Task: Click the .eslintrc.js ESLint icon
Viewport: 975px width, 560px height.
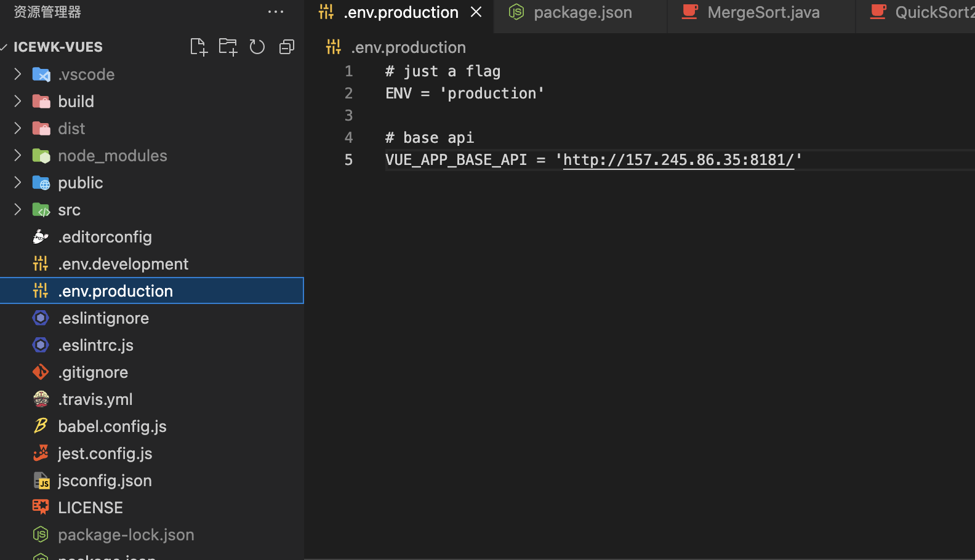Action: coord(41,345)
